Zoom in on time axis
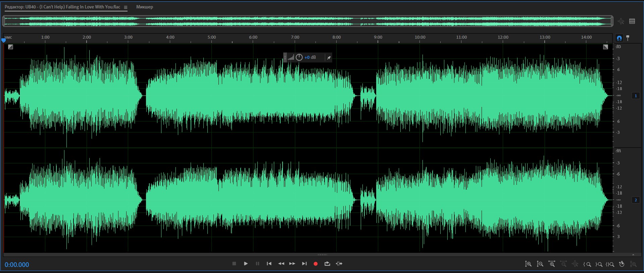 552,264
